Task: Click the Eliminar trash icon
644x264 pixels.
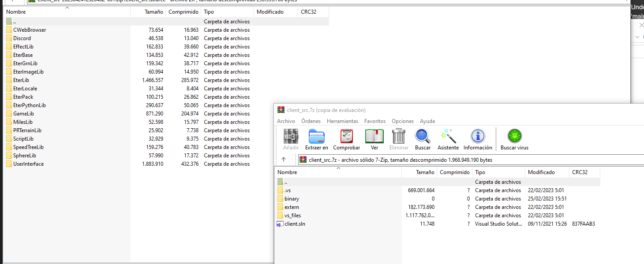Action: 399,136
